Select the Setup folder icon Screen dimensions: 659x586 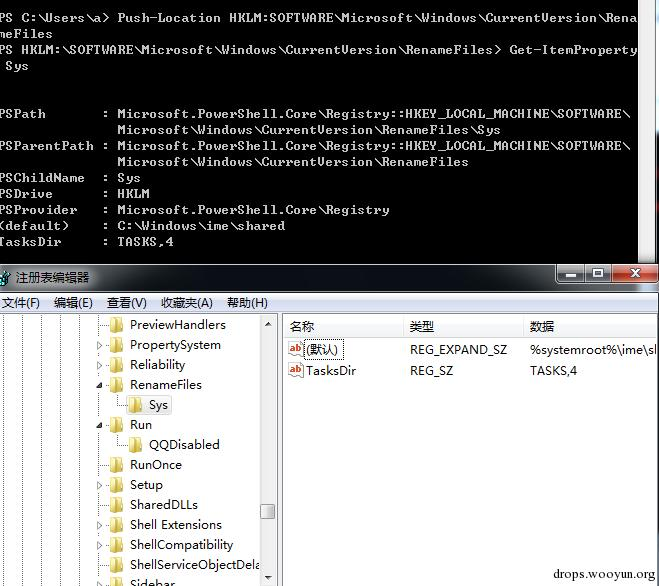(x=116, y=485)
